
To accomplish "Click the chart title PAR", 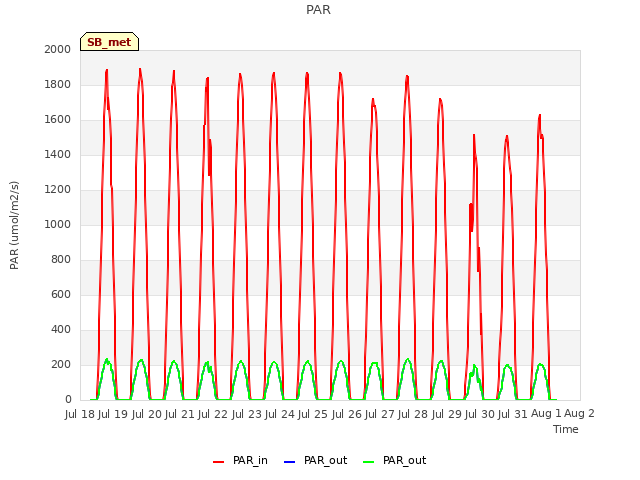I will [318, 10].
